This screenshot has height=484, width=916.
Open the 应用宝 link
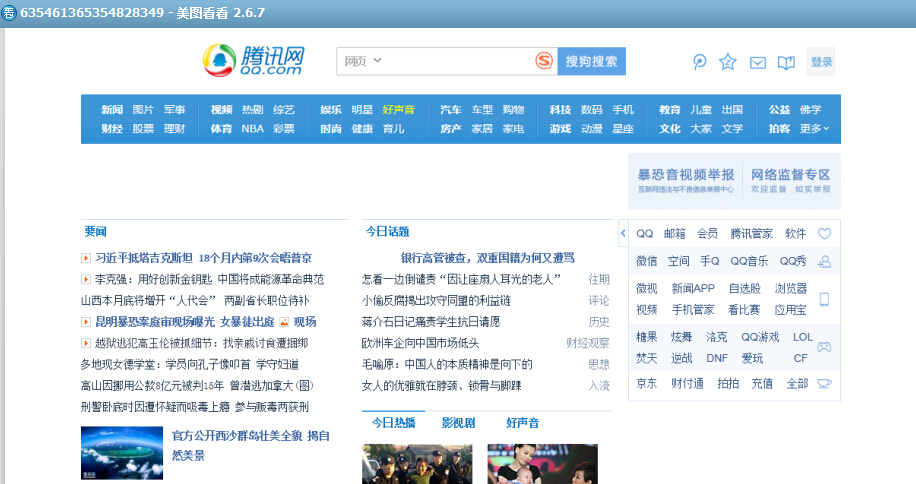790,310
